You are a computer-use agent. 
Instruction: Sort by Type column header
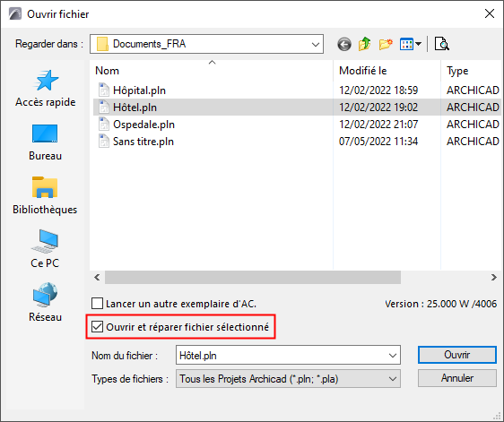(x=471, y=71)
